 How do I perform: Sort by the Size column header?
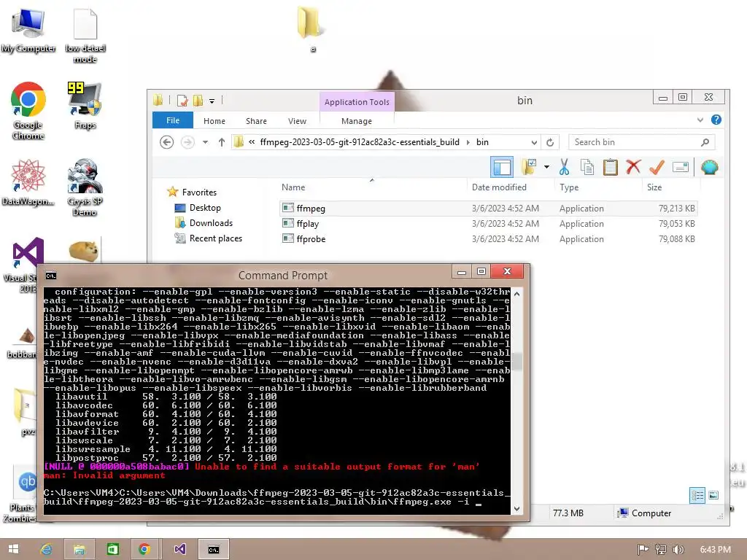pos(654,187)
